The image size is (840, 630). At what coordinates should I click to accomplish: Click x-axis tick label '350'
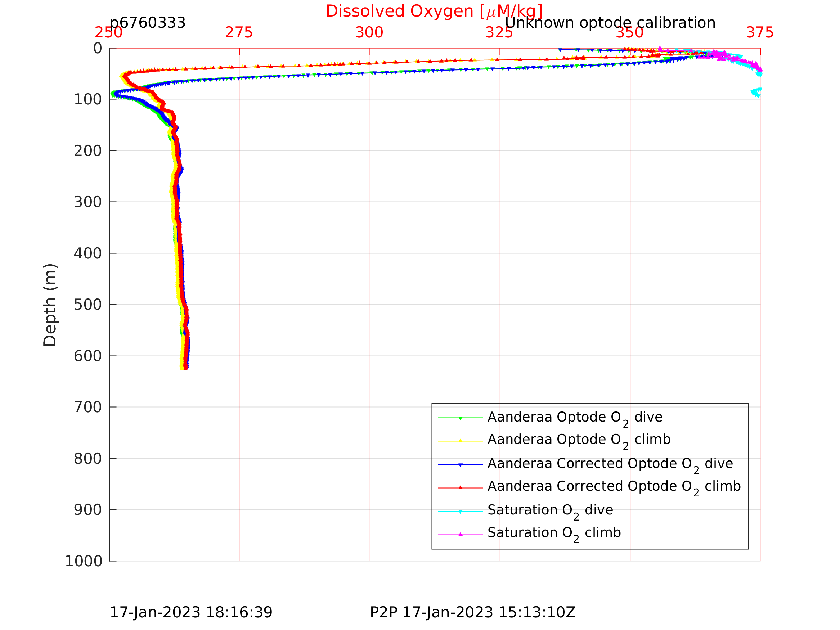pos(630,33)
